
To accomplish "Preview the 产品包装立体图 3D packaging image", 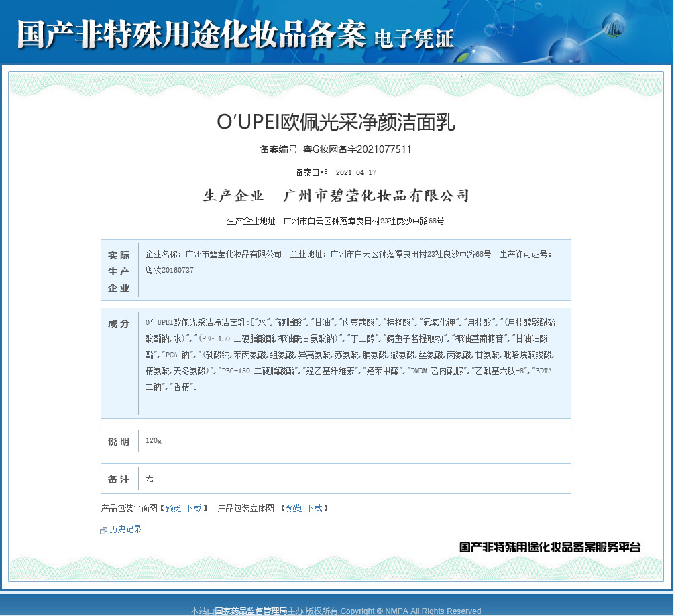I will point(294,509).
